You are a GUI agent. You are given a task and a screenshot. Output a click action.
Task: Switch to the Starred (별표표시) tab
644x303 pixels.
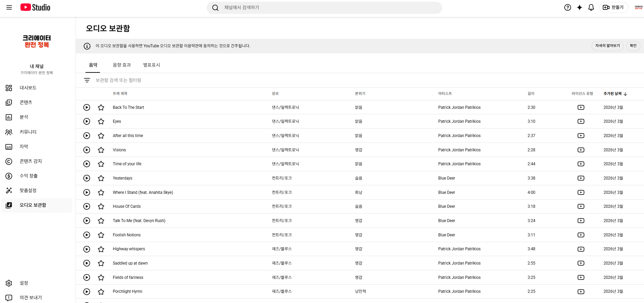(151, 65)
